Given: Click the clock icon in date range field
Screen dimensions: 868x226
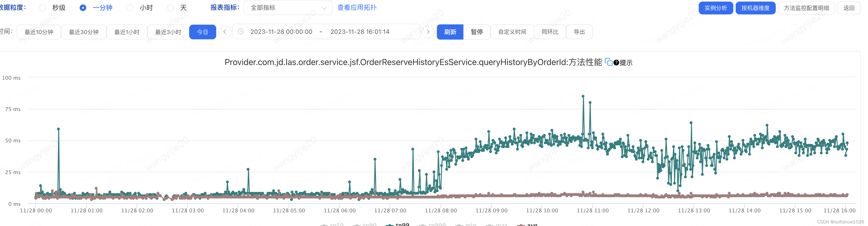Looking at the screenshot, I should [x=241, y=31].
